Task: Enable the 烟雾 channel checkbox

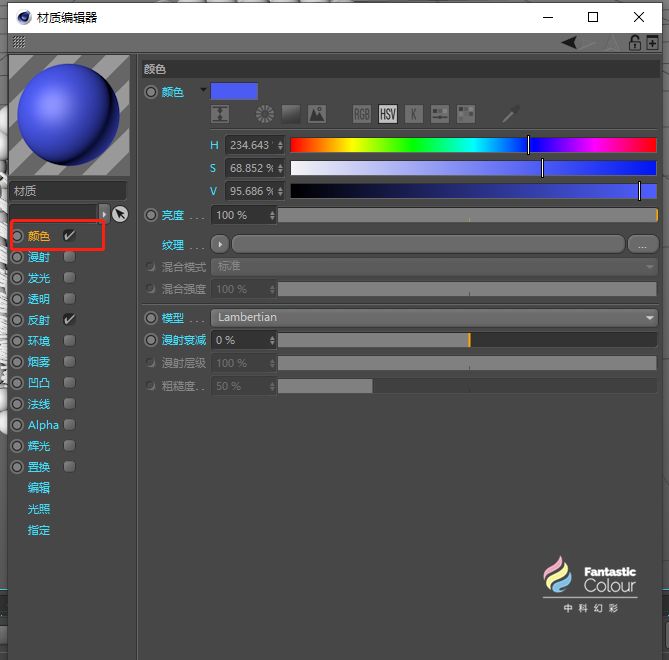Action: tap(70, 361)
